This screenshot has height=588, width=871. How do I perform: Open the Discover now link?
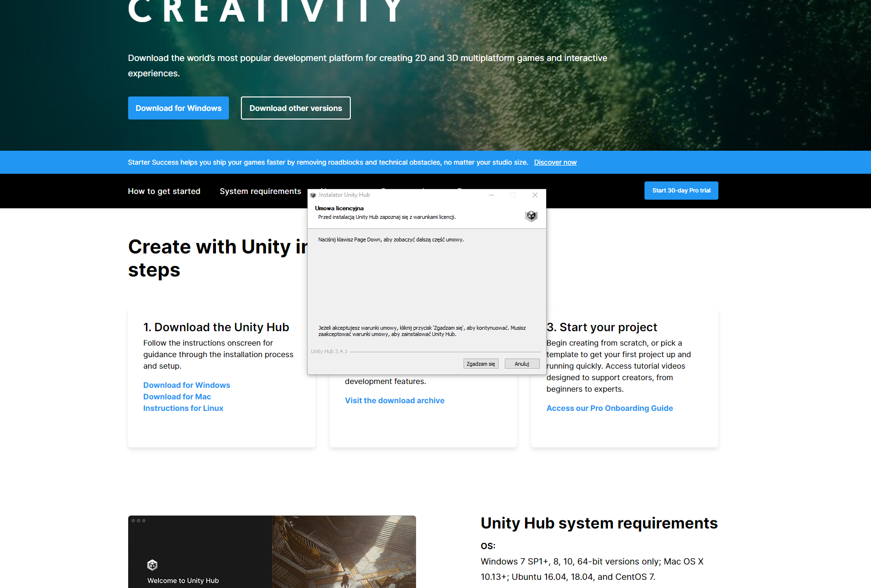(555, 162)
